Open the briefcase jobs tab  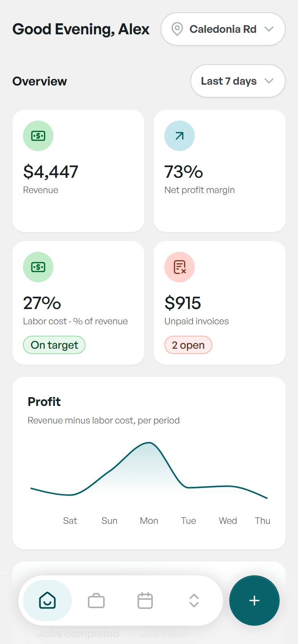(x=96, y=601)
